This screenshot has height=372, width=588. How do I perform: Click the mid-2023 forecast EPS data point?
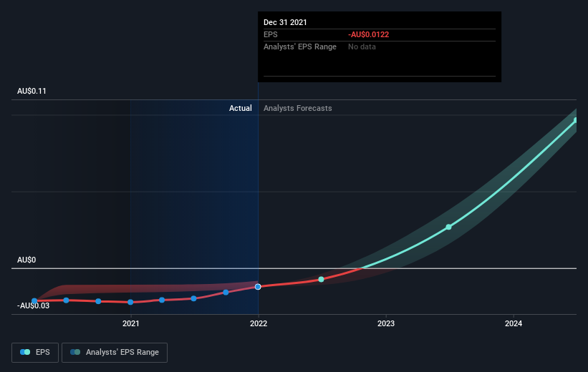[x=448, y=227]
